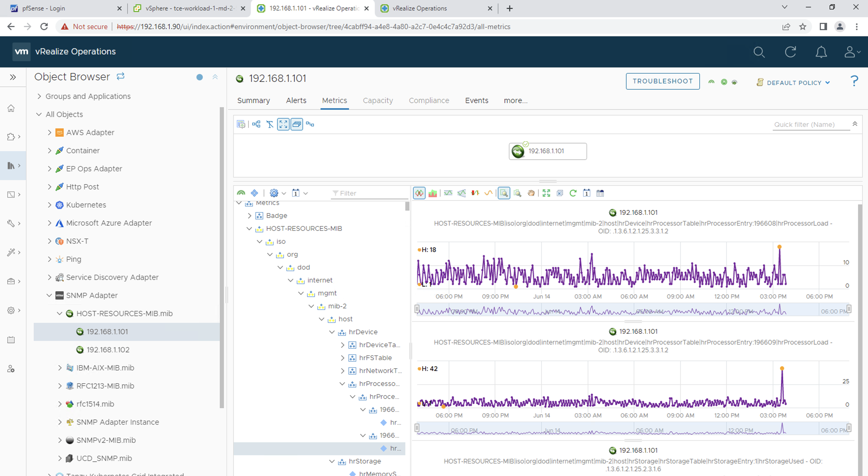
Task: Select the Metrics tab
Action: 334,100
